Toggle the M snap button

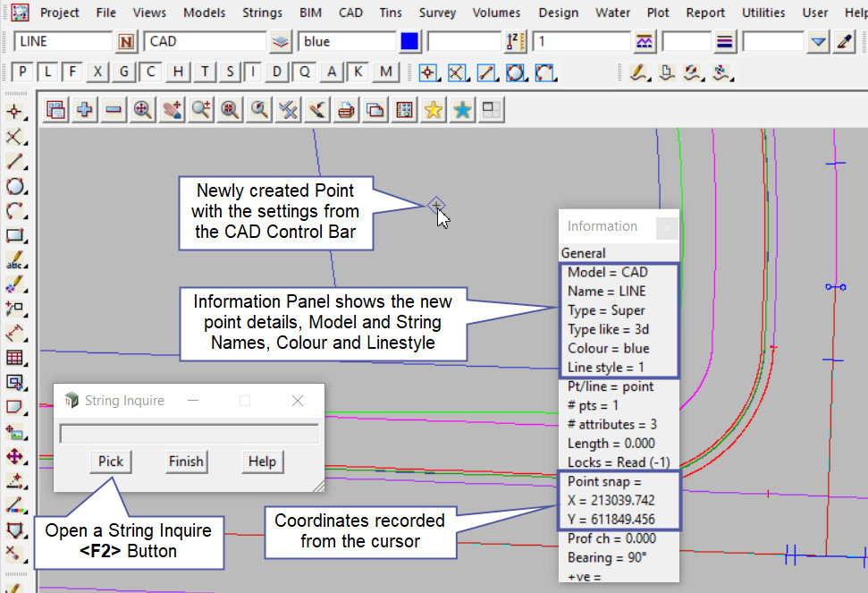[385, 72]
